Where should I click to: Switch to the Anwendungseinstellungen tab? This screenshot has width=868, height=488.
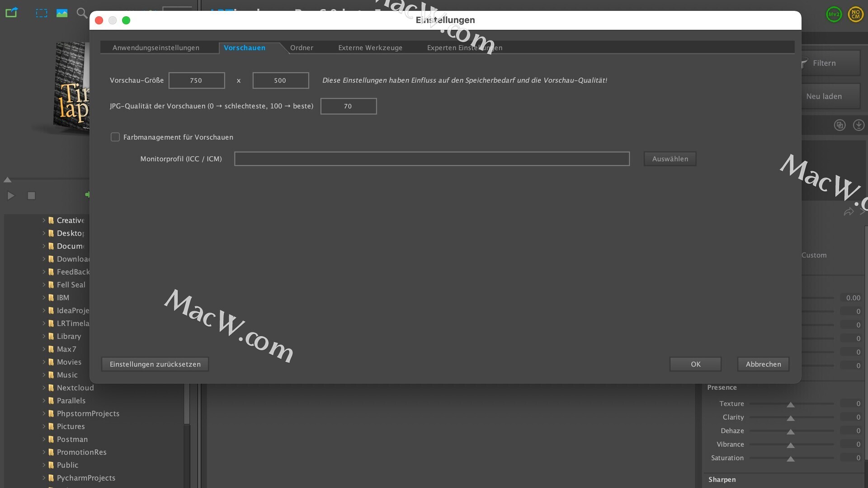point(156,48)
